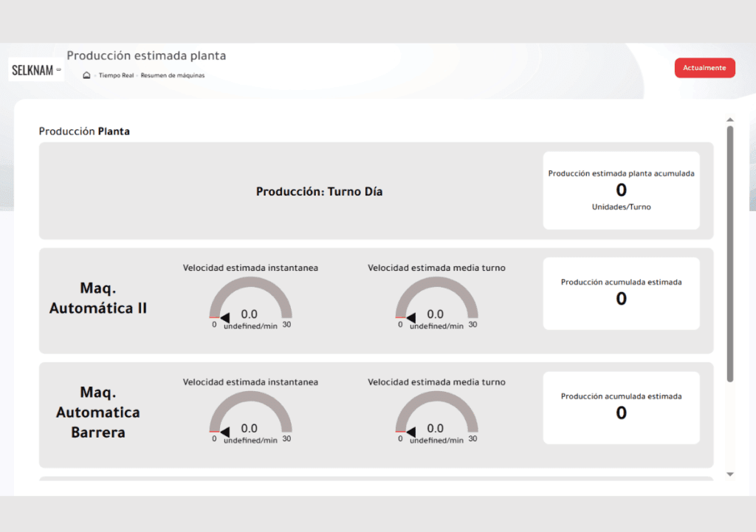Select Maq. Automática II accumulated production card
The width and height of the screenshot is (756, 532).
click(x=621, y=293)
